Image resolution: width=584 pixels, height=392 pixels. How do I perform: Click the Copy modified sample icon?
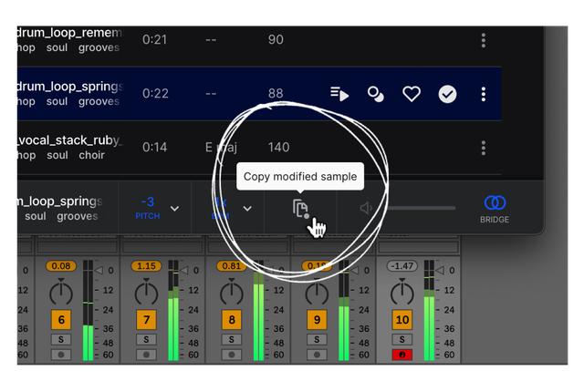(x=300, y=208)
